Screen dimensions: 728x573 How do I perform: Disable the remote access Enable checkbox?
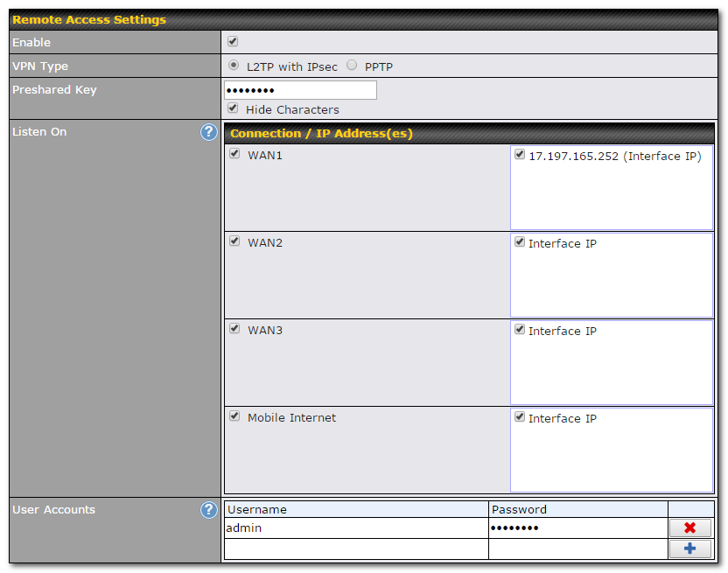coord(232,40)
